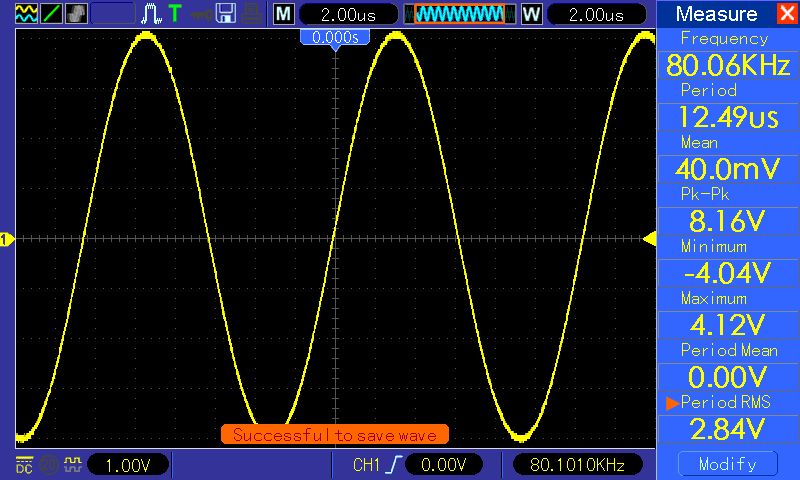This screenshot has height=480, width=800.
Task: Click the dual-waveform channel display icon
Action: point(26,14)
